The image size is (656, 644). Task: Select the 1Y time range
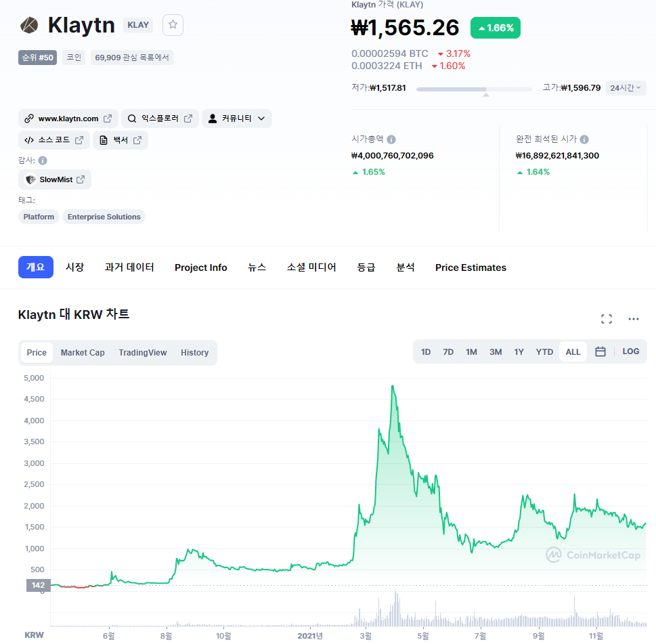pyautogui.click(x=519, y=352)
